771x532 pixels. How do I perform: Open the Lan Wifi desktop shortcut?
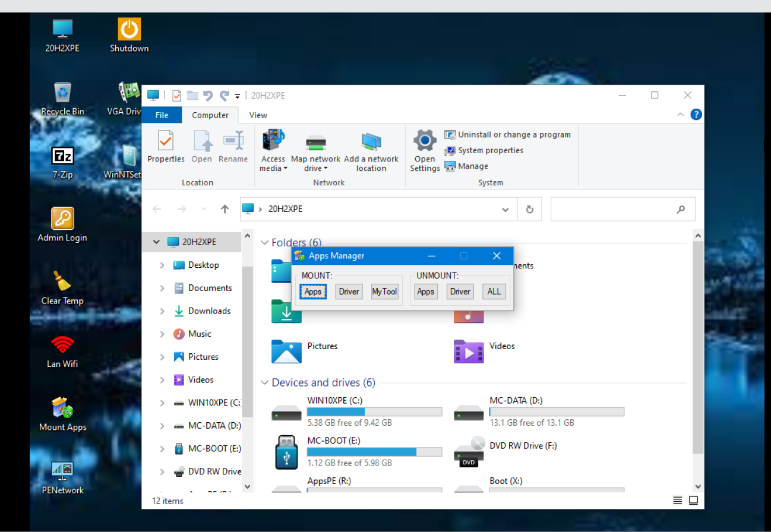(62, 351)
